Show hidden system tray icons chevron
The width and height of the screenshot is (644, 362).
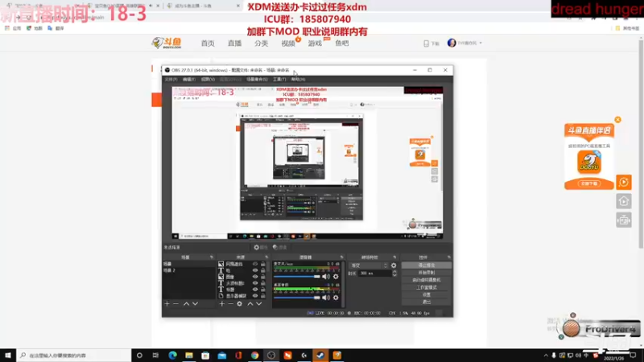pyautogui.click(x=546, y=356)
